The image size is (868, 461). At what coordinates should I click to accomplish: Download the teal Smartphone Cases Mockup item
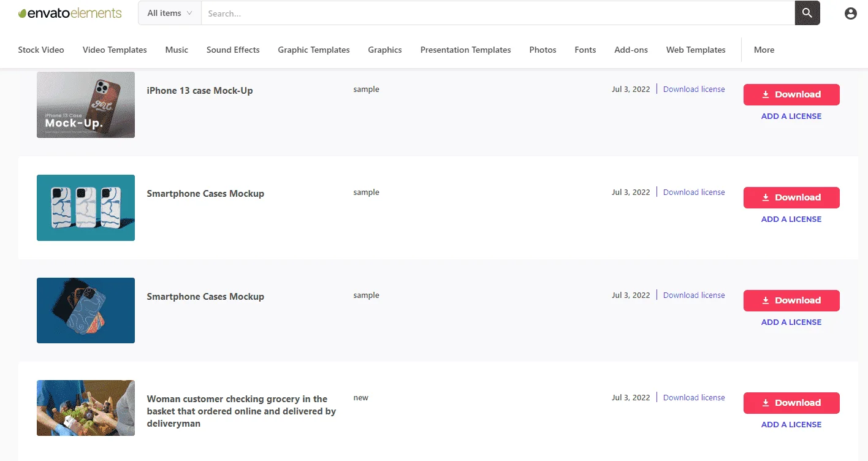pyautogui.click(x=791, y=197)
